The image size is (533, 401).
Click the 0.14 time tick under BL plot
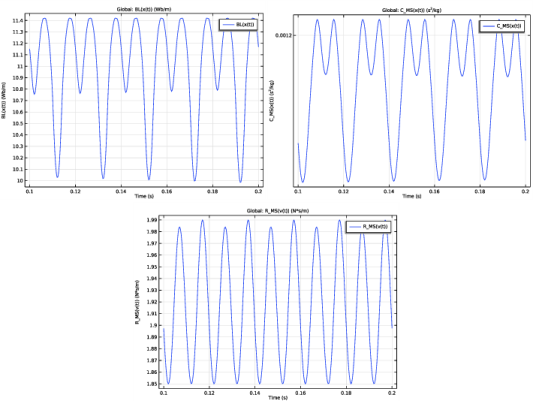[x=121, y=191]
